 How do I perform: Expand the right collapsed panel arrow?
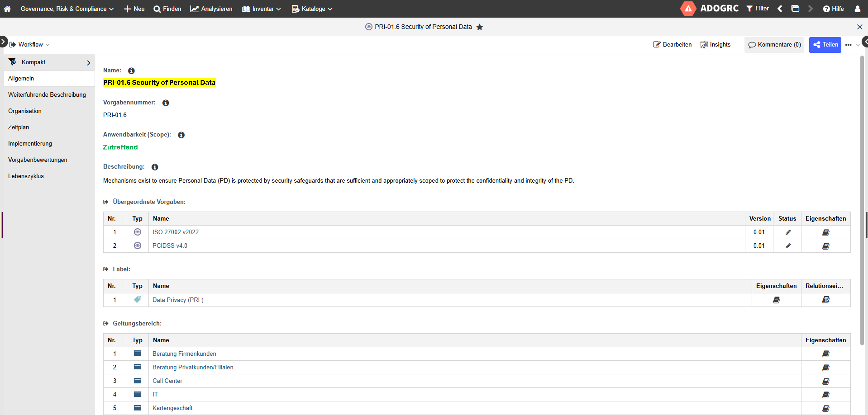(x=865, y=42)
